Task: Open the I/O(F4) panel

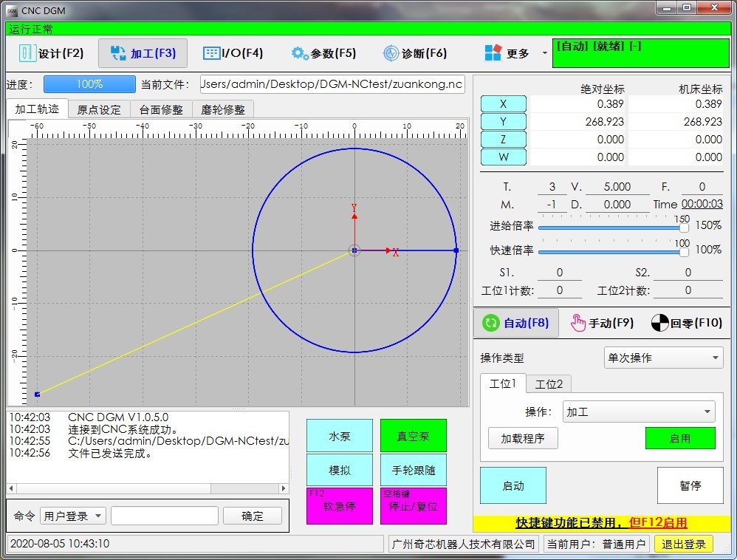Action: click(233, 53)
